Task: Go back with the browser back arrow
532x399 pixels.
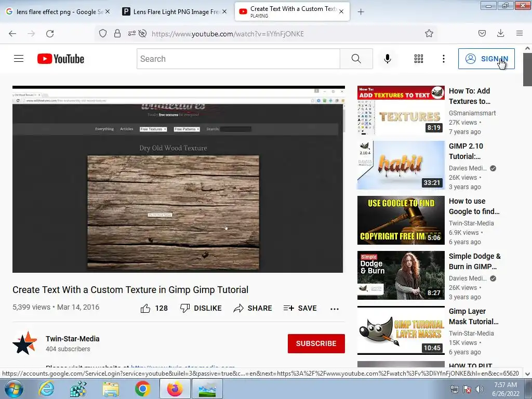Action: pos(12,34)
